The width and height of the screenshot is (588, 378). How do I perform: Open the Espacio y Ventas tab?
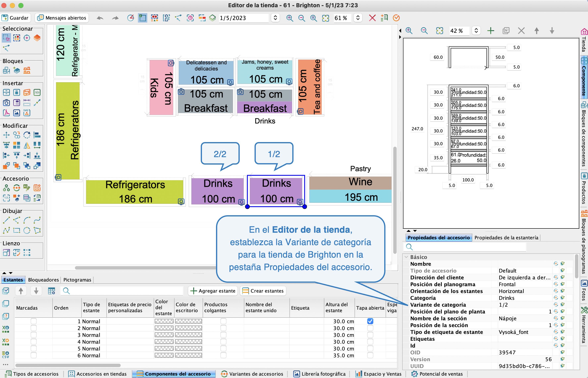(379, 374)
